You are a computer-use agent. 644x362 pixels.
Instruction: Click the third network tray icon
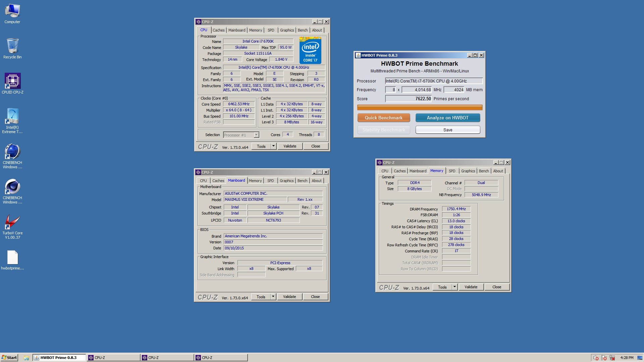pos(612,358)
